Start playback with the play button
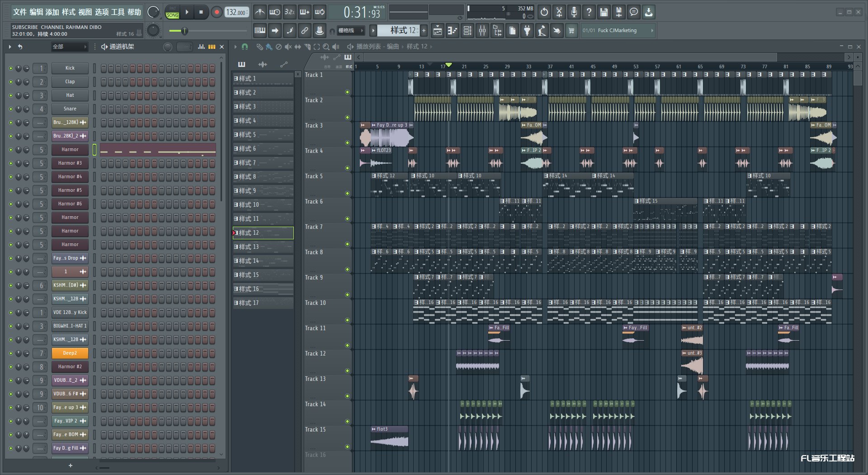The image size is (868, 475). click(187, 12)
